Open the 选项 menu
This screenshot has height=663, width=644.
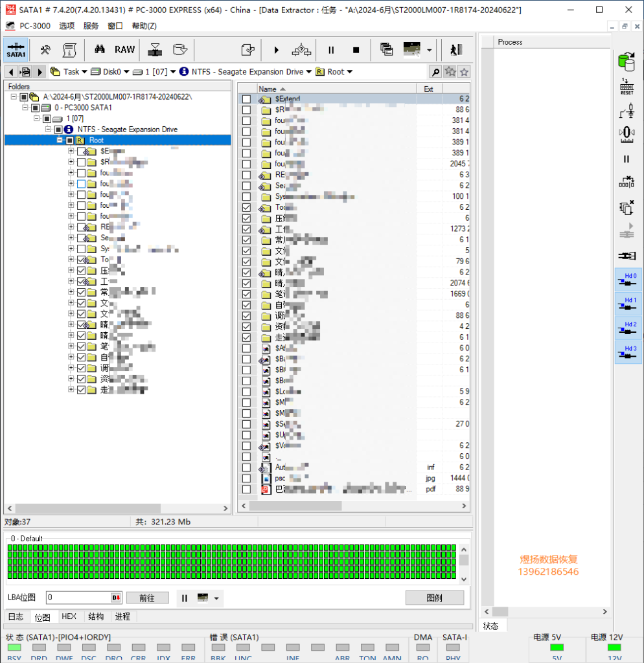[x=67, y=26]
